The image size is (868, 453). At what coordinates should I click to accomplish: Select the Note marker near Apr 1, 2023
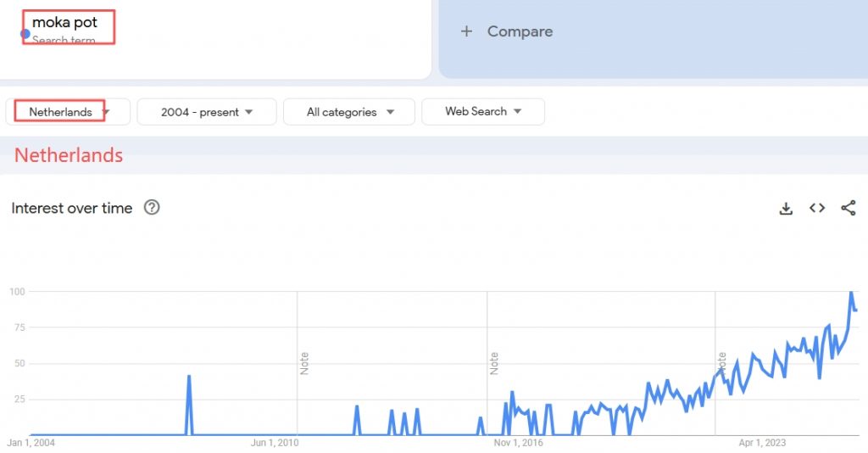pyautogui.click(x=721, y=363)
